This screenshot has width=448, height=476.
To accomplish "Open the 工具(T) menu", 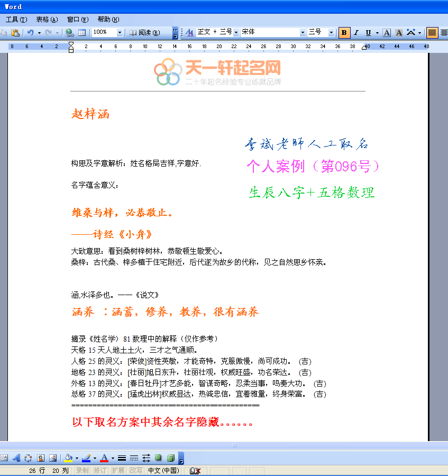I will coord(16,20).
